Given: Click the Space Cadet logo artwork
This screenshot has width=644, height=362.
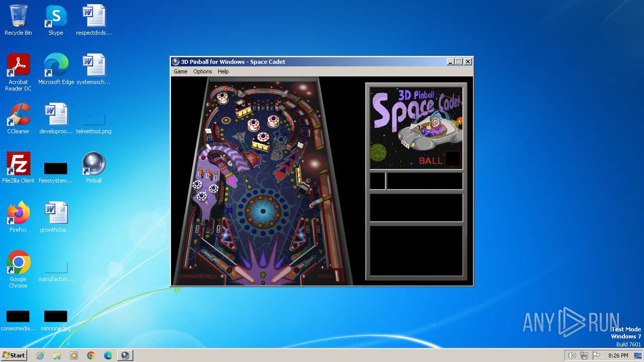Looking at the screenshot, I should coord(416,128).
